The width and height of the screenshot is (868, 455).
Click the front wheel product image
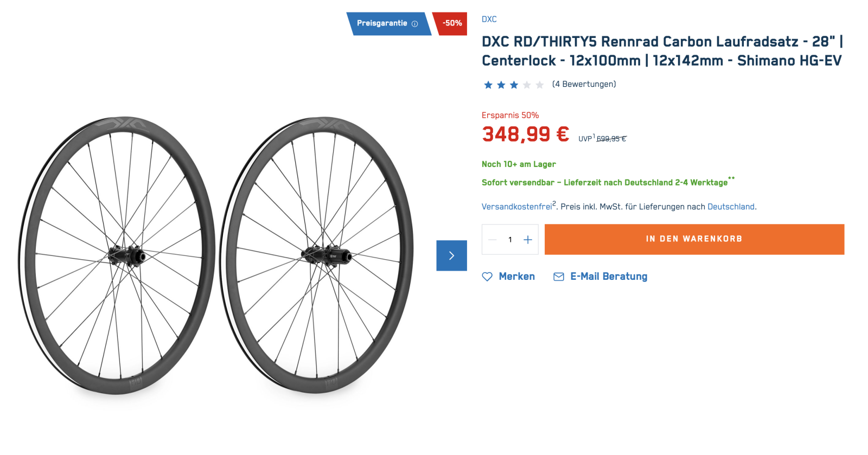(117, 255)
